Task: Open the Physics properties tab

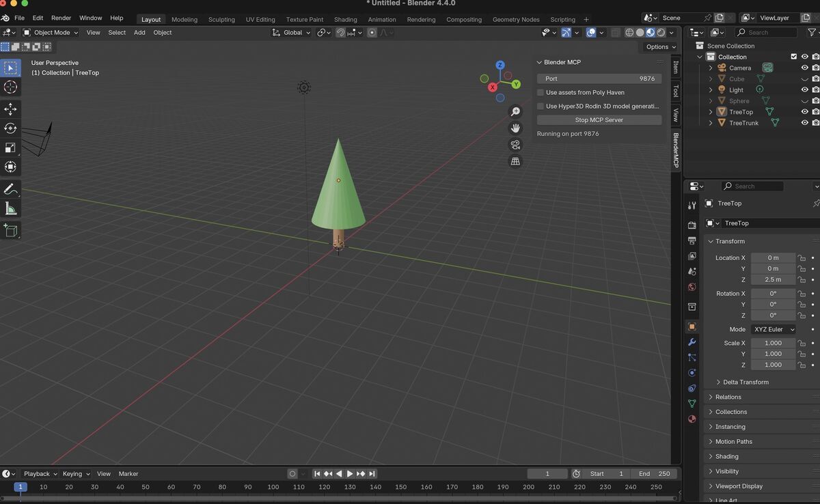Action: (692, 373)
